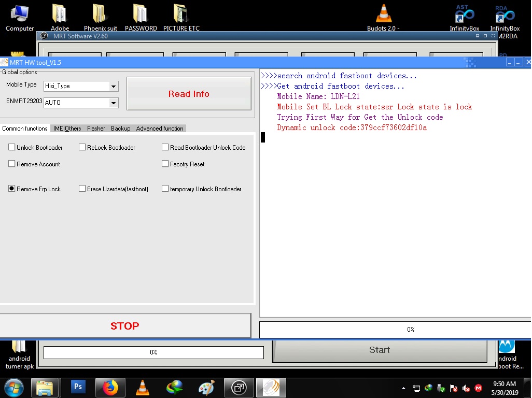Open the Phoenix suit folder
Screen dimensions: 532x398
100,18
